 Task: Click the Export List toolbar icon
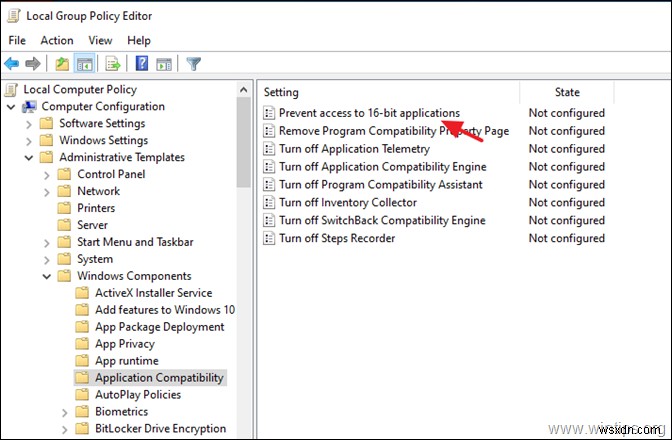(x=112, y=64)
